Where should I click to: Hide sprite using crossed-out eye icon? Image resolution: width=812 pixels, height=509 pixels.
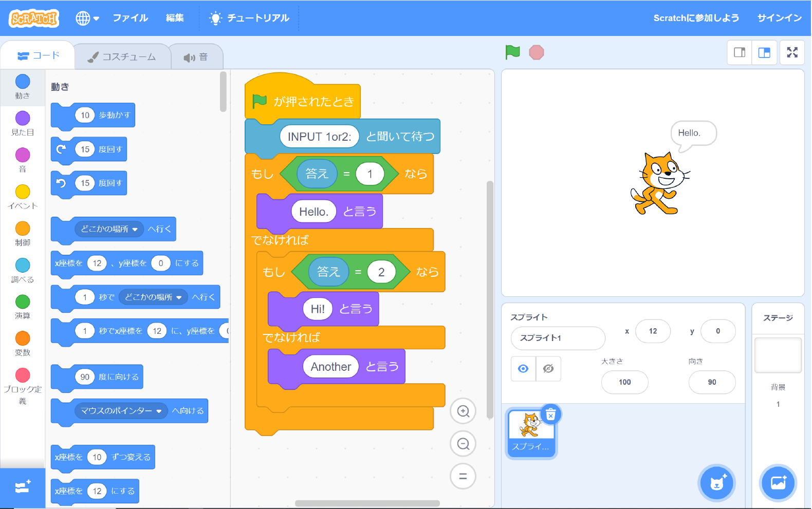pos(548,369)
